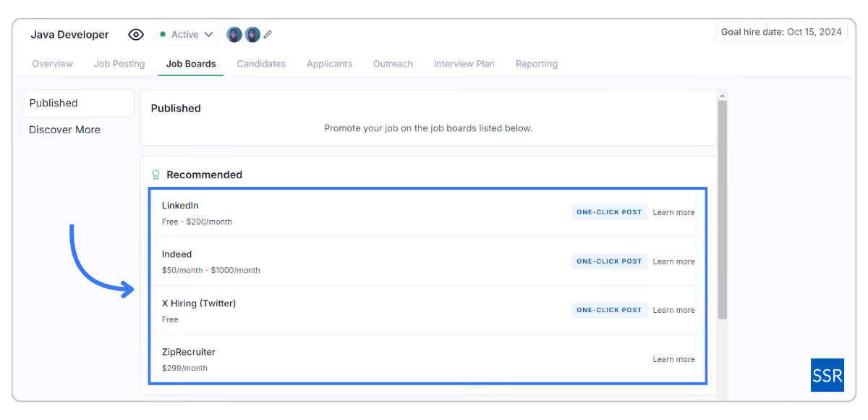Open Learn more for Indeed
This screenshot has height=420, width=868.
coord(673,261)
